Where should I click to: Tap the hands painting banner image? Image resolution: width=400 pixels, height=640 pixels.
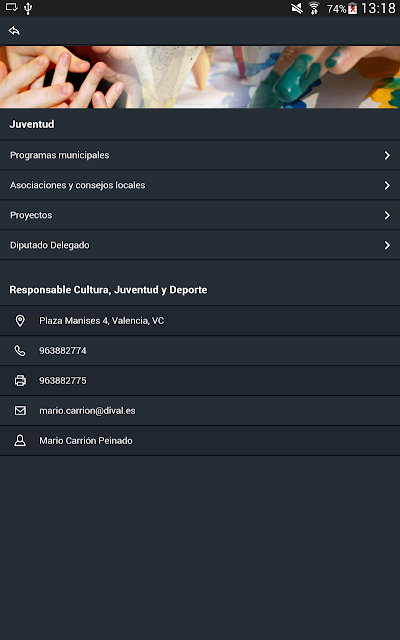[x=200, y=77]
